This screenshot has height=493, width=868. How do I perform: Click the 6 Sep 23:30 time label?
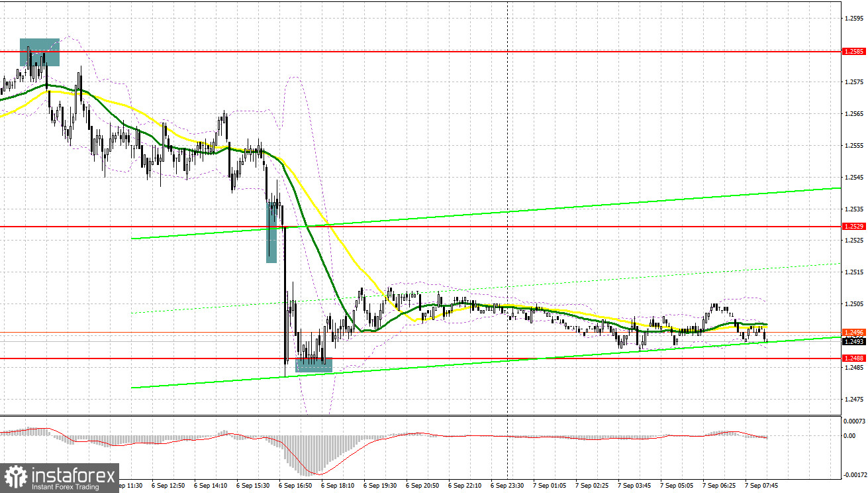(x=506, y=485)
